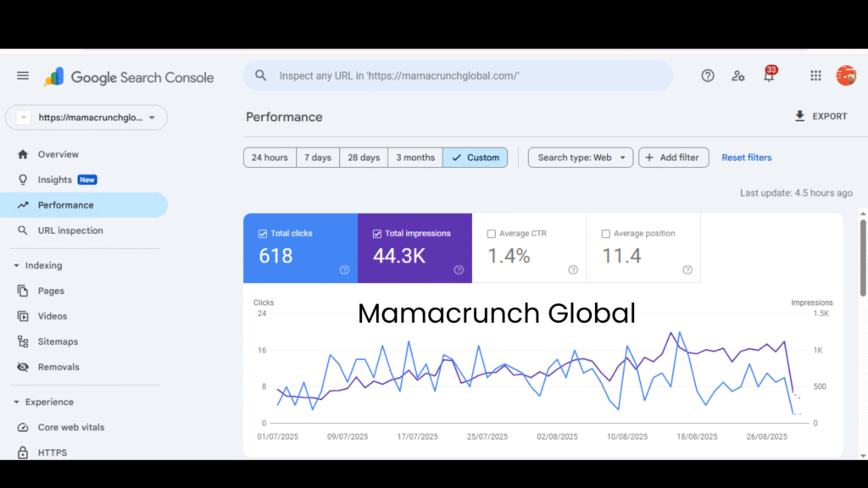This screenshot has height=488, width=868.
Task: Click 'Last update: 4.5 hours ago' text
Action: point(796,193)
